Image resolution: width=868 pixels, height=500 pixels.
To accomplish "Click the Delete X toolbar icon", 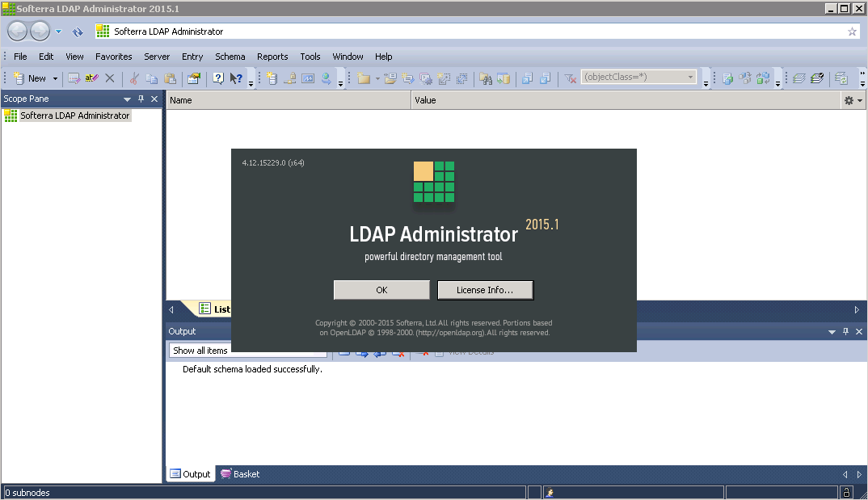I will (x=110, y=78).
